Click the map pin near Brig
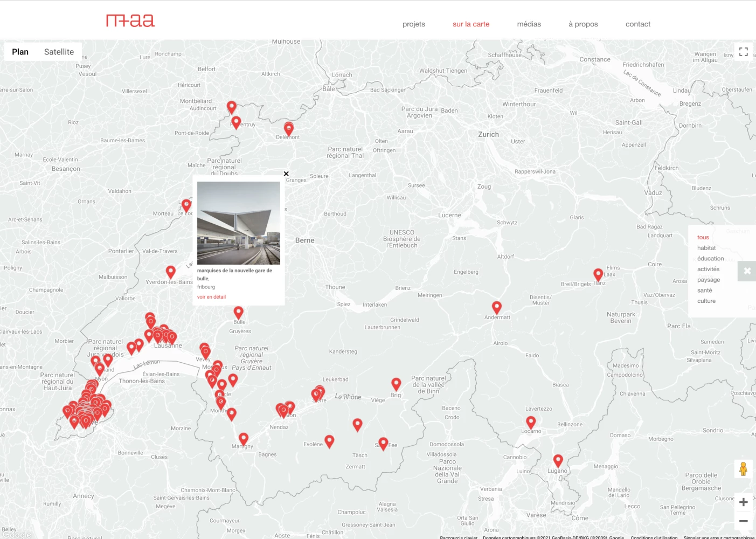 [396, 383]
